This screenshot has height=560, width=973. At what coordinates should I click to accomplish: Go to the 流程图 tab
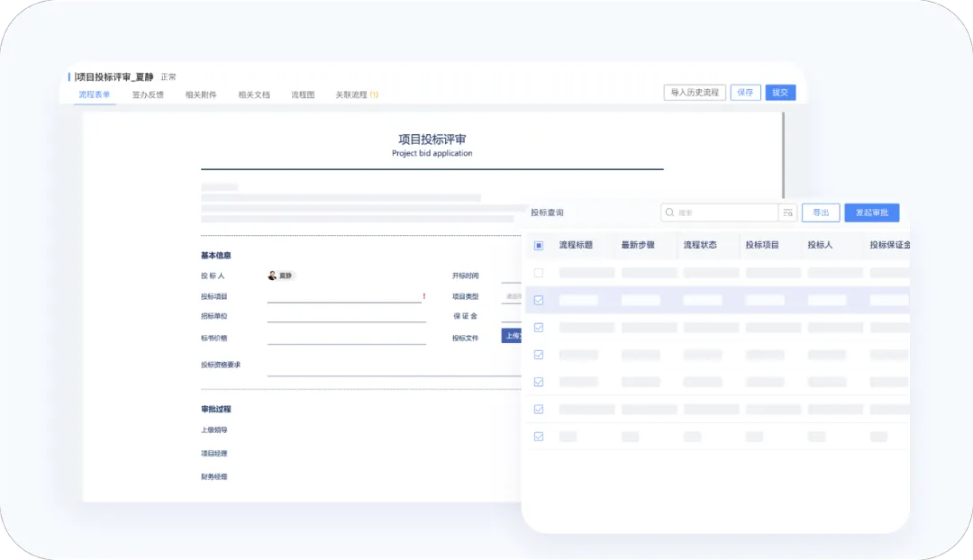coord(303,95)
